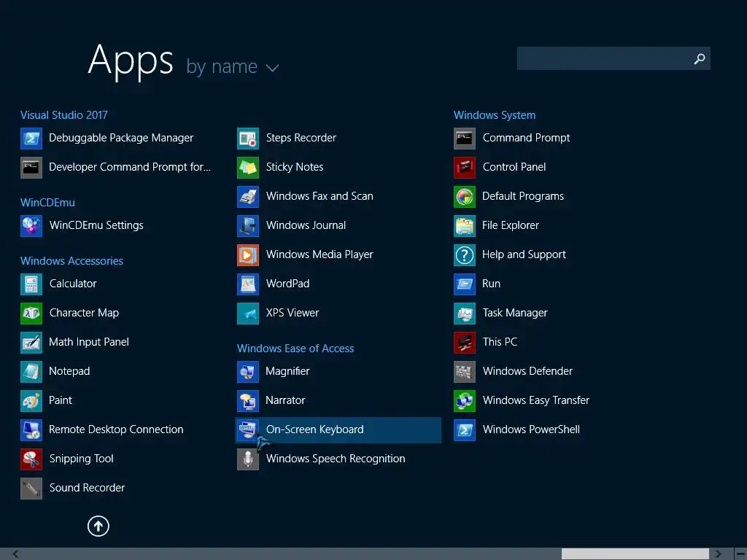Viewport: 747px width, 560px height.
Task: Click the 'Windows Fax and Scan' label
Action: tap(320, 196)
